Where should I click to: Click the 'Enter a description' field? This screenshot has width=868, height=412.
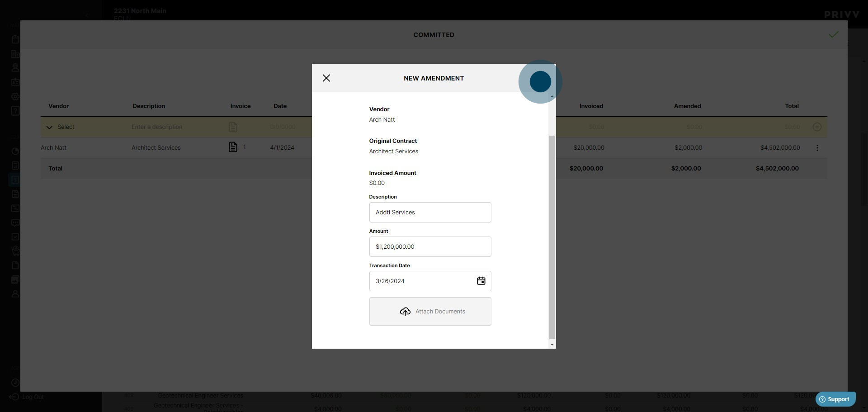point(157,127)
